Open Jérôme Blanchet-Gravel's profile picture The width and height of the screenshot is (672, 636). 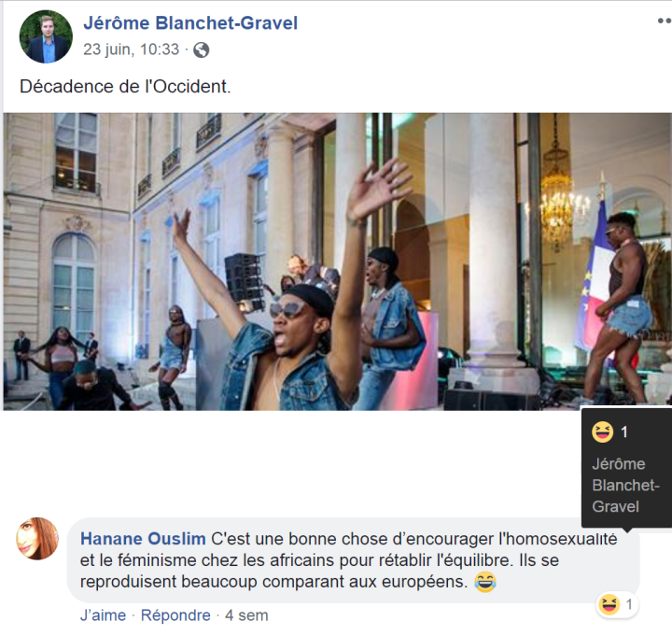[x=46, y=36]
